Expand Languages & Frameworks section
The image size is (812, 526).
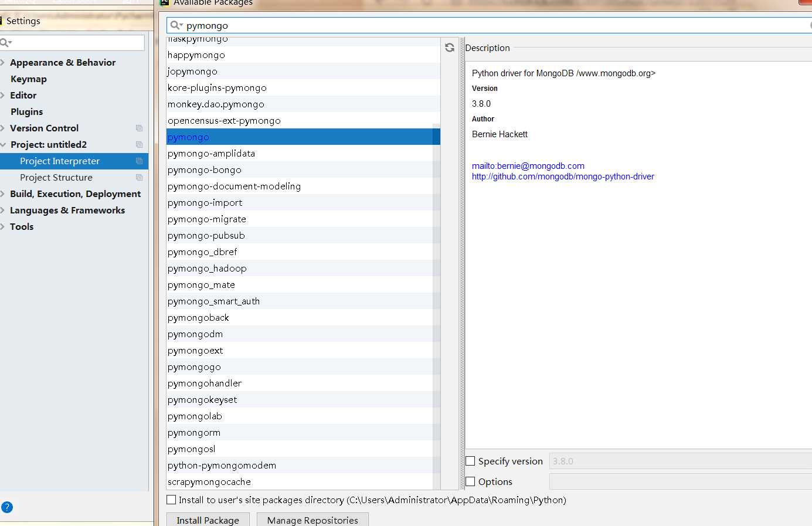click(x=3, y=210)
